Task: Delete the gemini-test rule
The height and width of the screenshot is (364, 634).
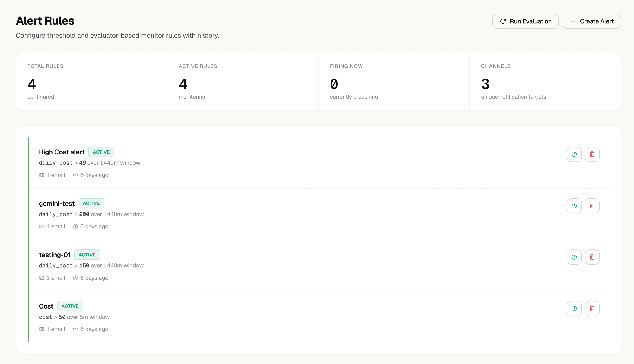Action: click(592, 206)
